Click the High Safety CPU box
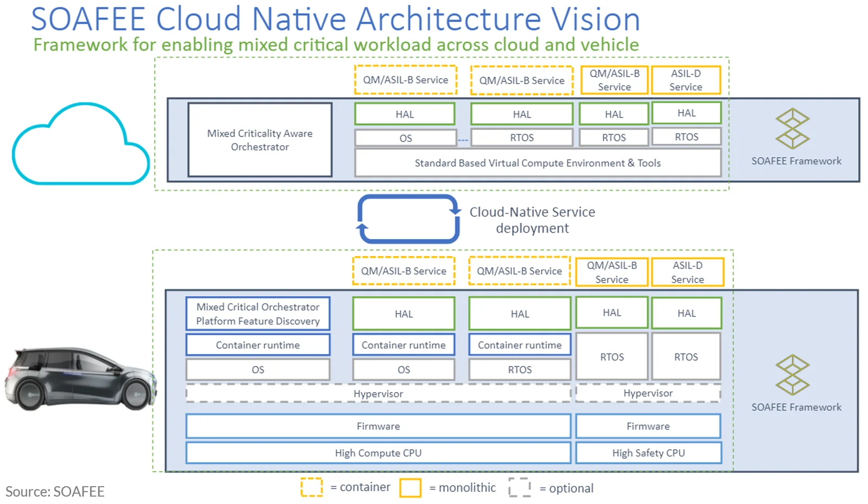This screenshot has height=504, width=868. coord(648,453)
